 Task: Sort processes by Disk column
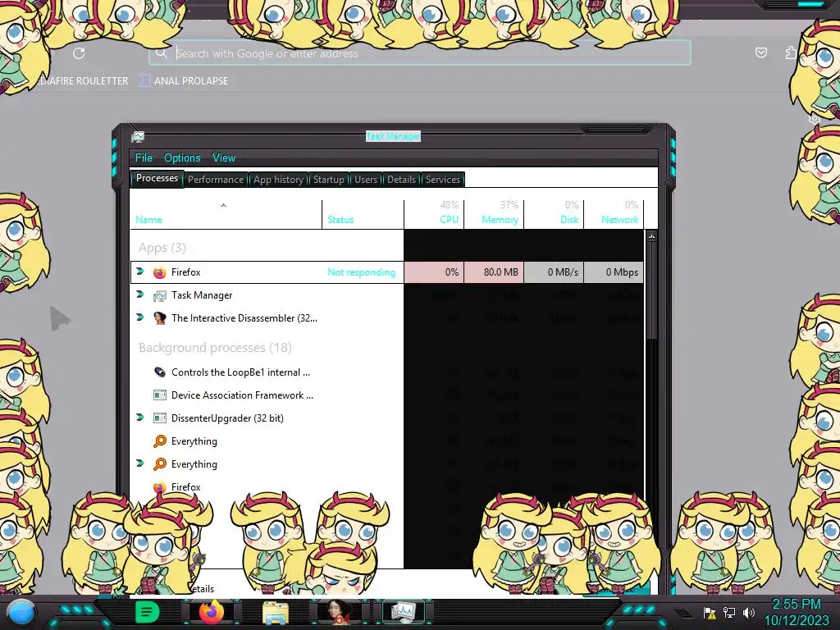569,220
